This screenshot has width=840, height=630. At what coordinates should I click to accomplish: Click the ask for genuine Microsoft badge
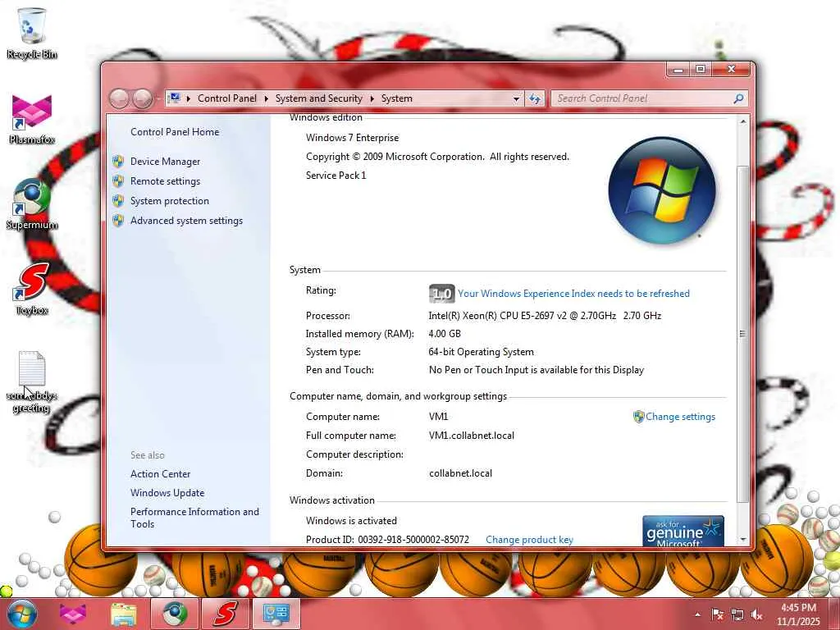683,531
